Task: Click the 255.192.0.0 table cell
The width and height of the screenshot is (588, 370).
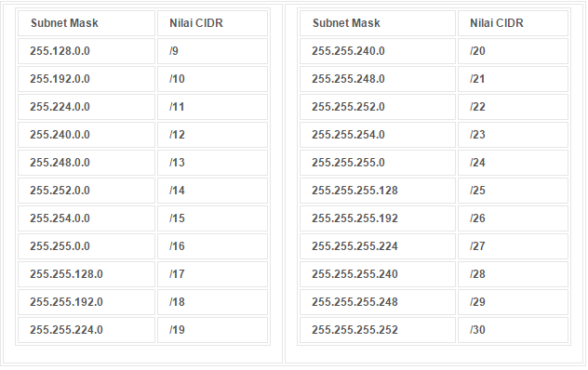Action: pyautogui.click(x=87, y=79)
